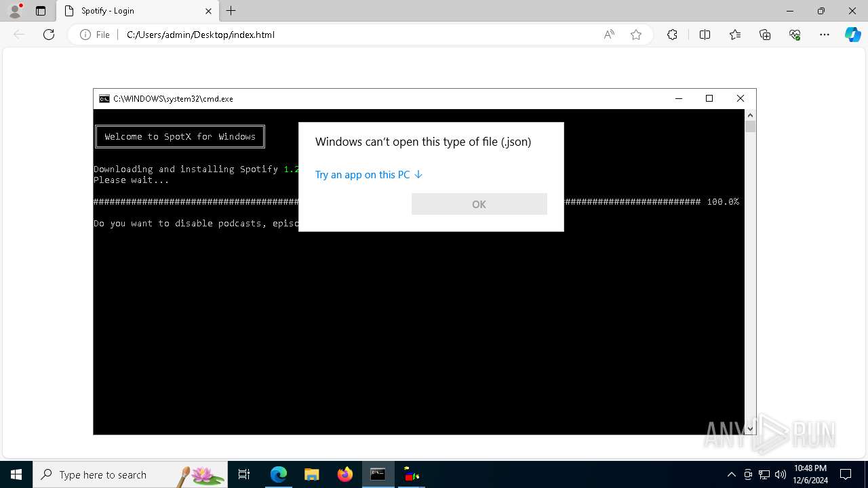This screenshot has width=868, height=488.
Task: Open the Collections icon
Action: click(765, 35)
